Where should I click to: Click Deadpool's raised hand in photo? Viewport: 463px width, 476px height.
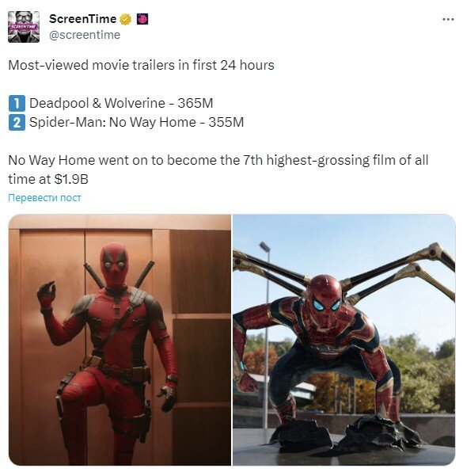pos(47,294)
